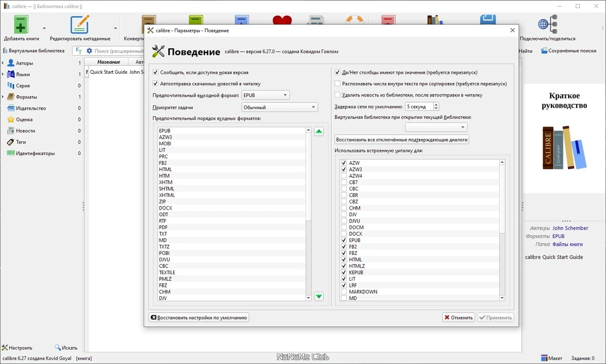The image size is (606, 364).
Task: Click Найти button in main window
Action: coord(525,51)
